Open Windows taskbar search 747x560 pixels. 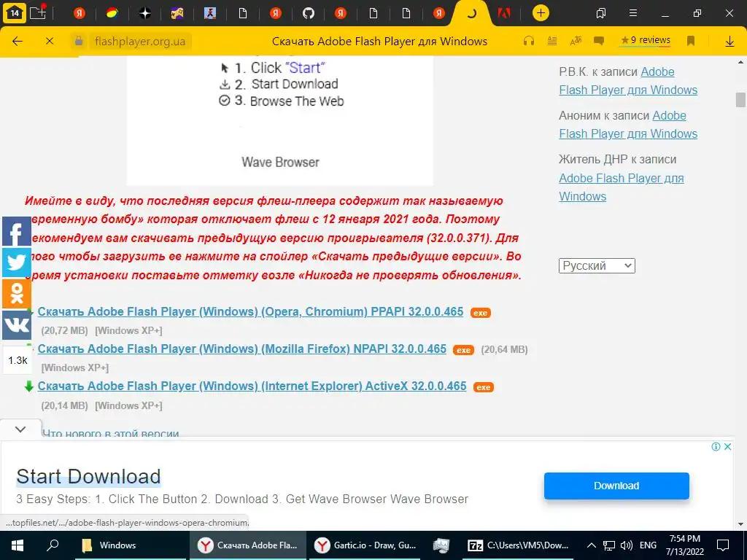pos(53,545)
